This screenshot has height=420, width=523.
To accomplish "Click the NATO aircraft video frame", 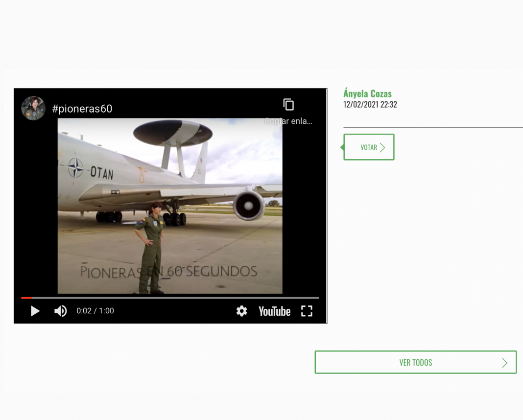I will pos(170,206).
